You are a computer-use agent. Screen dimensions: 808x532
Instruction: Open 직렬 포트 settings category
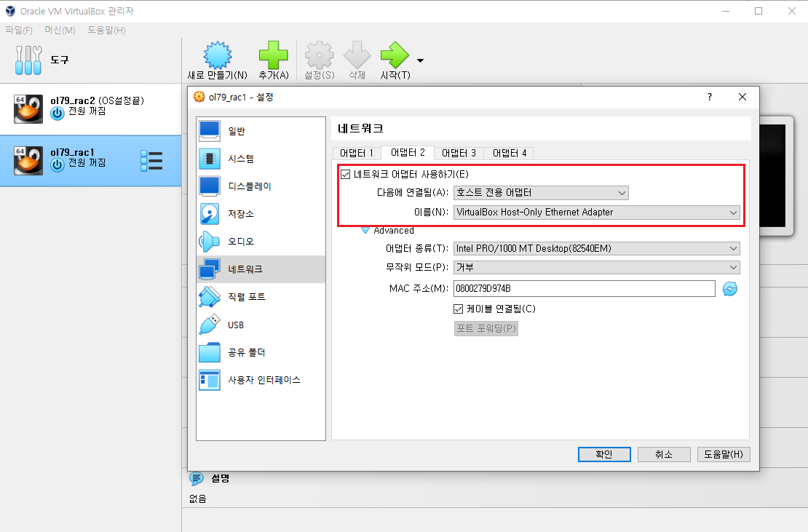tap(261, 297)
